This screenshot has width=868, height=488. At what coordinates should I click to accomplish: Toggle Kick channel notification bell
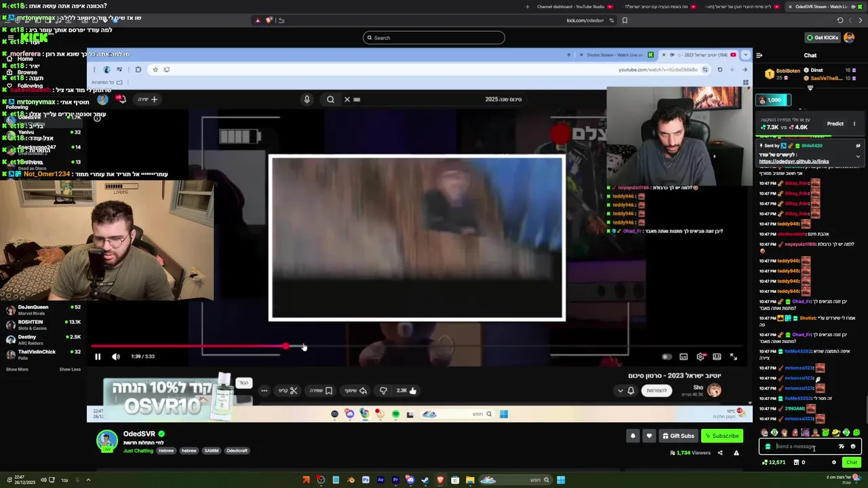click(x=633, y=436)
